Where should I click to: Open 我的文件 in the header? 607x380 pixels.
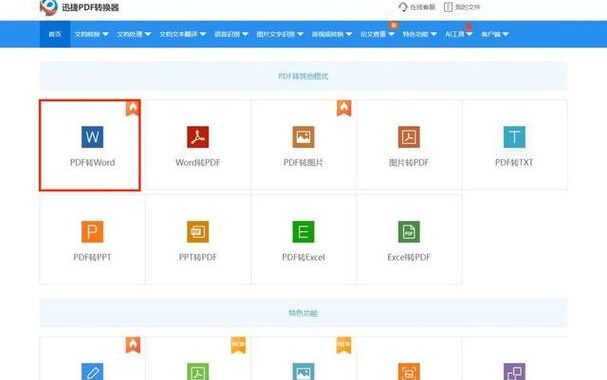[x=462, y=7]
